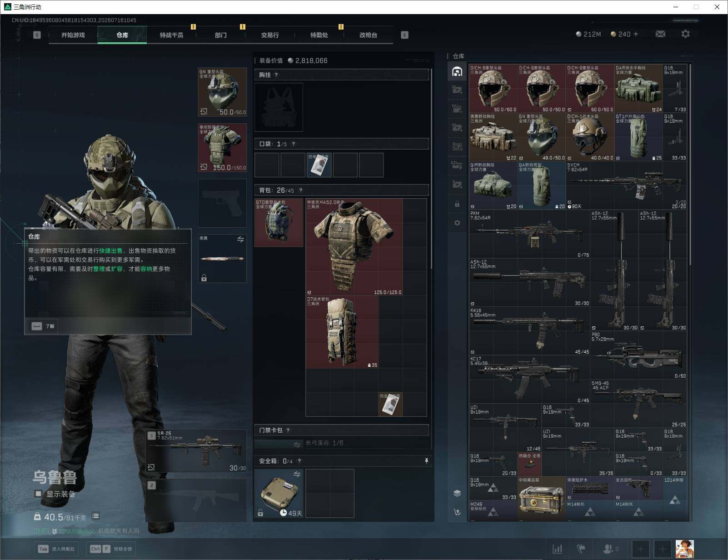Click the pin icon beside safe box header

[426, 461]
